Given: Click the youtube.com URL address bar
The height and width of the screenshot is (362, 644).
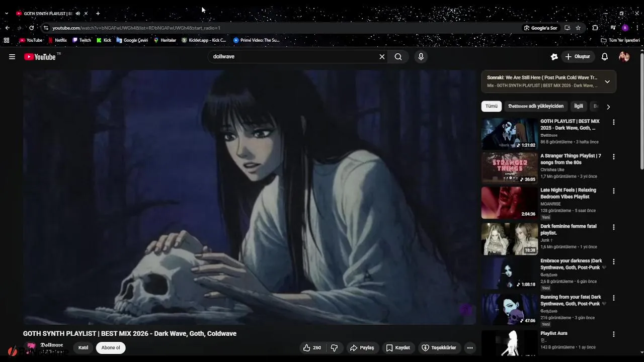Looking at the screenshot, I should (282, 28).
